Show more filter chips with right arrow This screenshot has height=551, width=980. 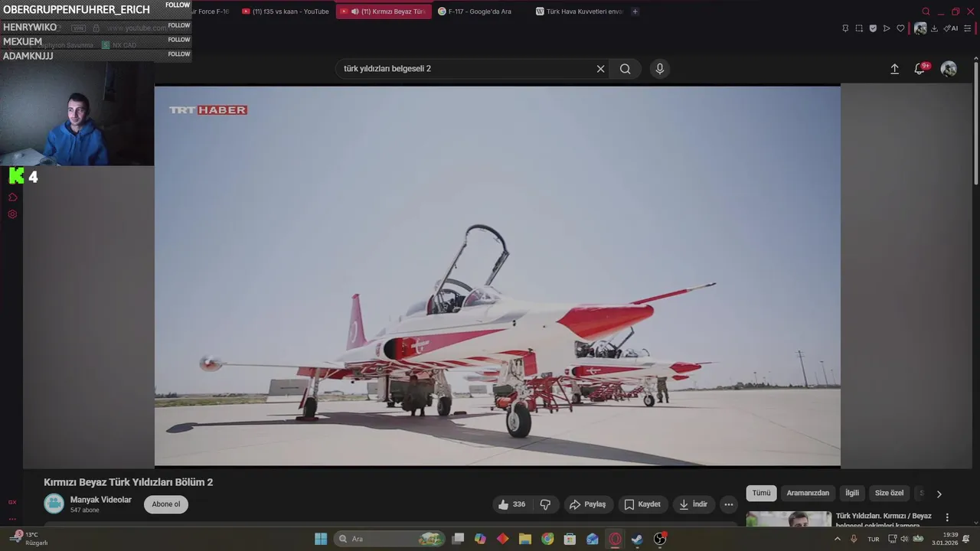coord(939,494)
